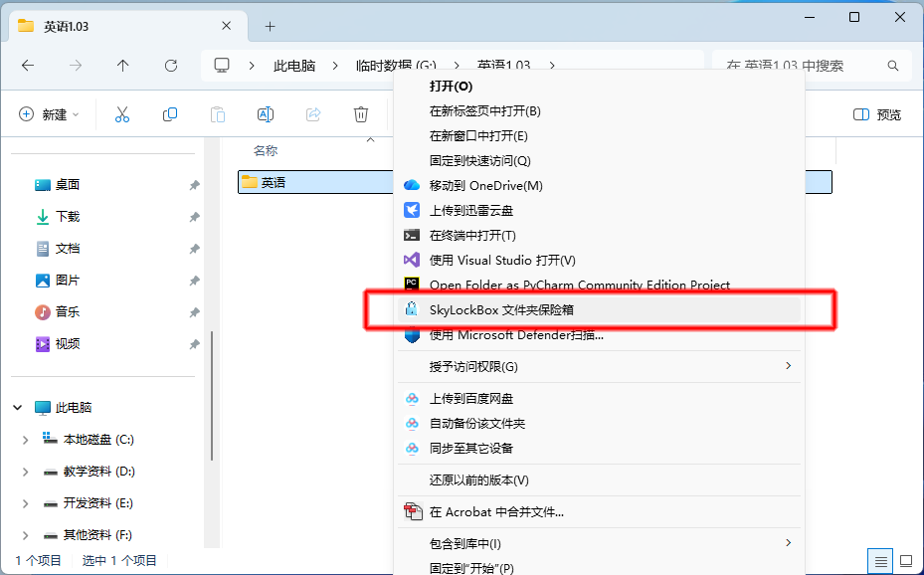Collapse the 此电脑 tree node
924x575 pixels.
tap(18, 407)
